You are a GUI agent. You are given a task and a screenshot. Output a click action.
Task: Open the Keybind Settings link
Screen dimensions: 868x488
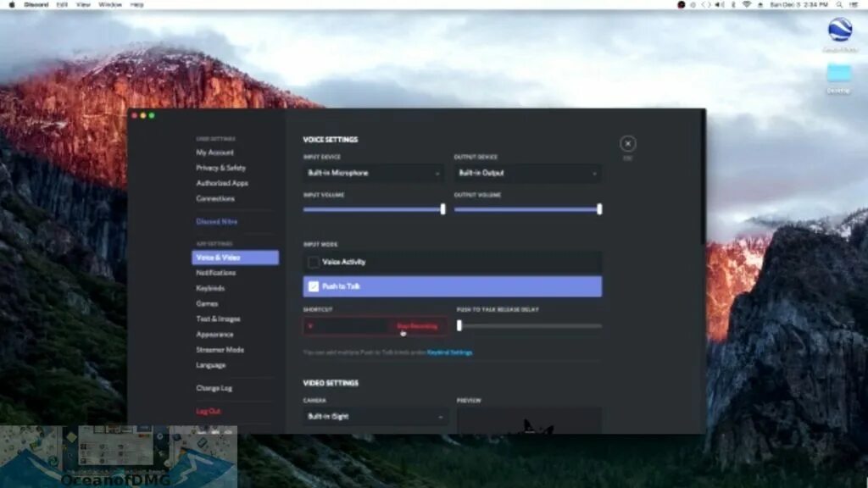click(x=449, y=352)
